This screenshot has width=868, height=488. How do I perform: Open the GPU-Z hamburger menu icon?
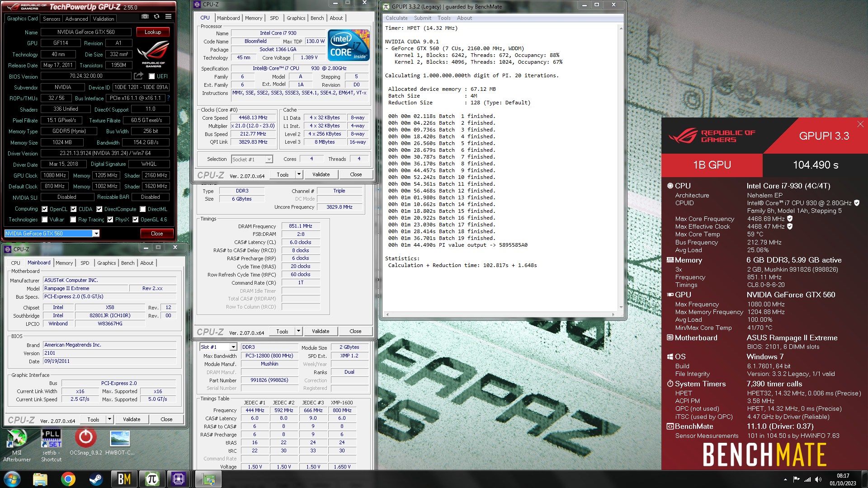(168, 17)
